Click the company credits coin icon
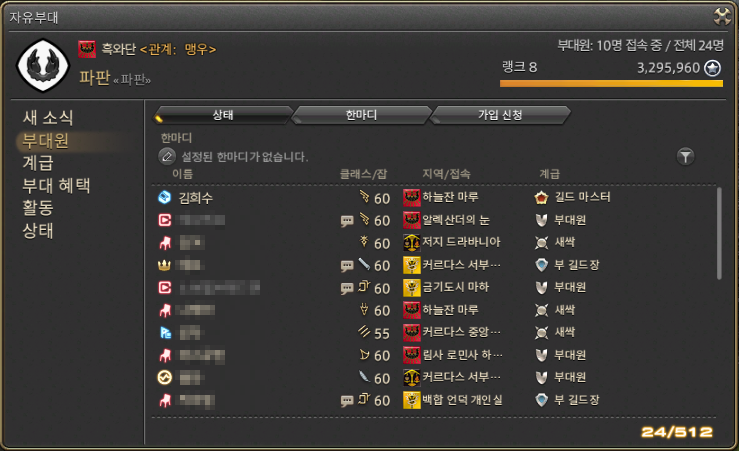The image size is (739, 451). pos(712,68)
